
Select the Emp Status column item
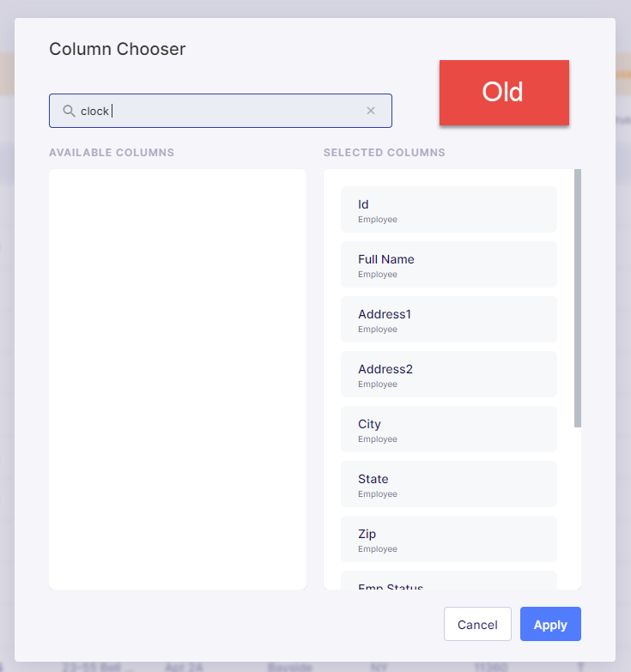[x=449, y=580]
